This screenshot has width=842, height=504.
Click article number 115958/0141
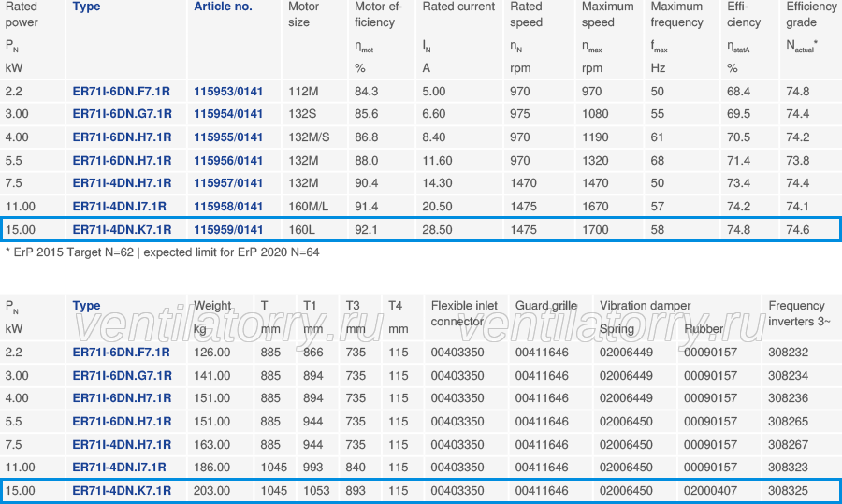(x=228, y=206)
